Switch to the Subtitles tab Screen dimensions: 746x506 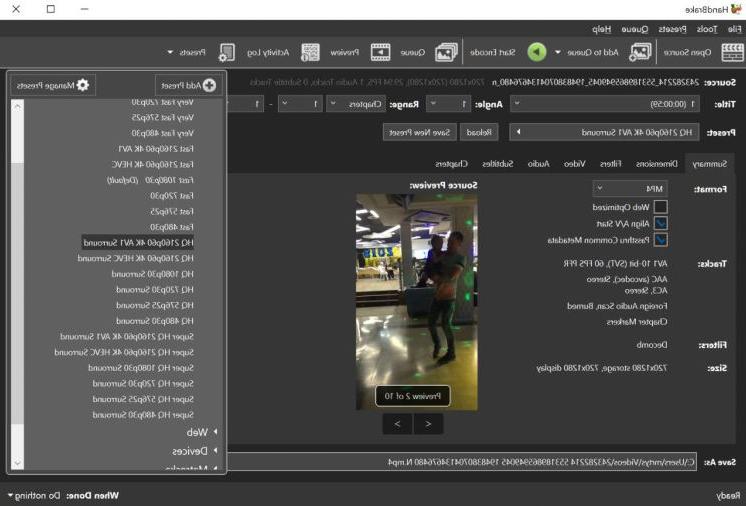[x=498, y=164]
